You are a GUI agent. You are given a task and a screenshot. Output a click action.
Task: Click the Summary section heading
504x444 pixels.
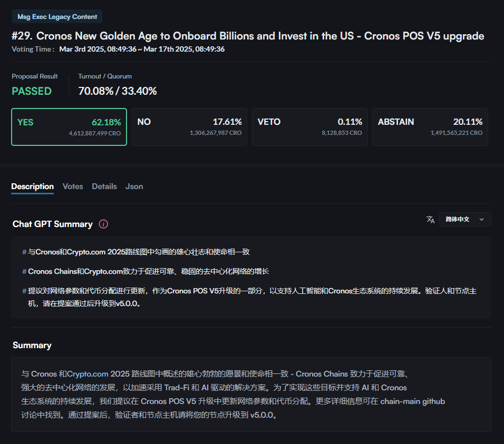pos(32,346)
